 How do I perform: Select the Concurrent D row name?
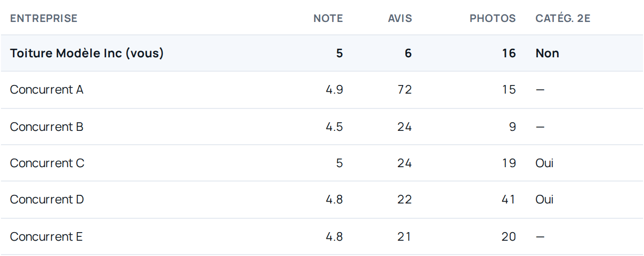pos(47,200)
